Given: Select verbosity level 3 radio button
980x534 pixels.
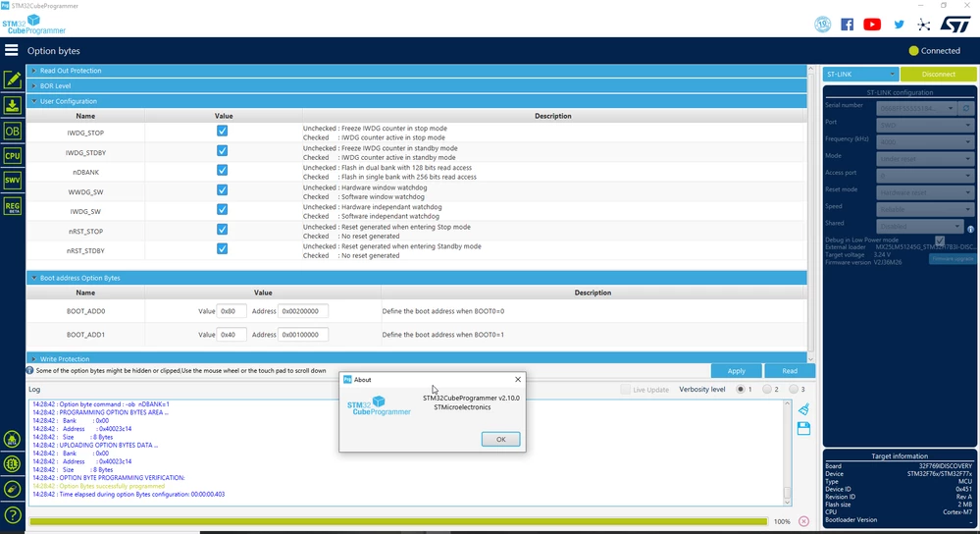Looking at the screenshot, I should pyautogui.click(x=794, y=389).
